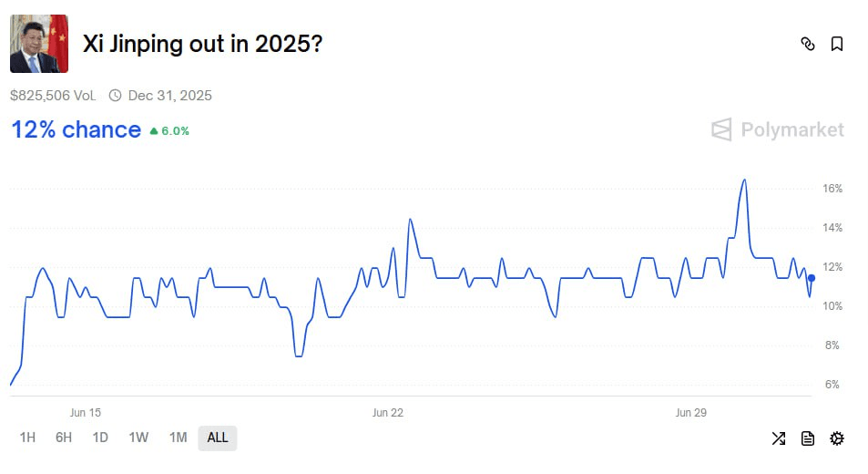Click the Polymarket logo icon

coord(722,129)
